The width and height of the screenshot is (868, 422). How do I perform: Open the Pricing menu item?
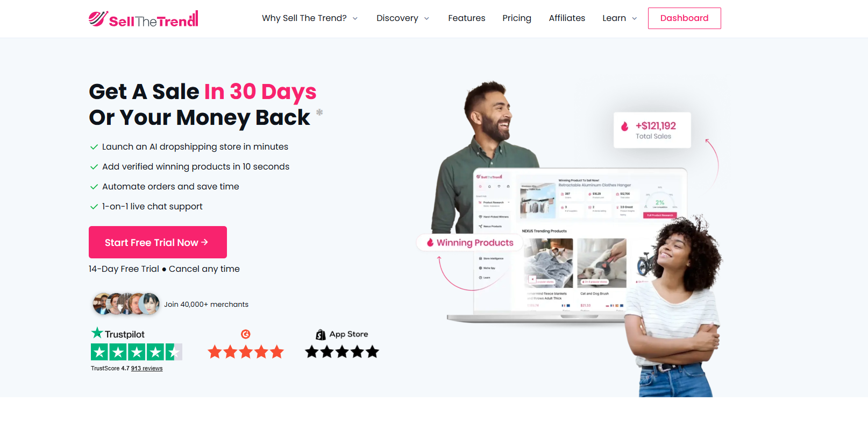tap(517, 18)
